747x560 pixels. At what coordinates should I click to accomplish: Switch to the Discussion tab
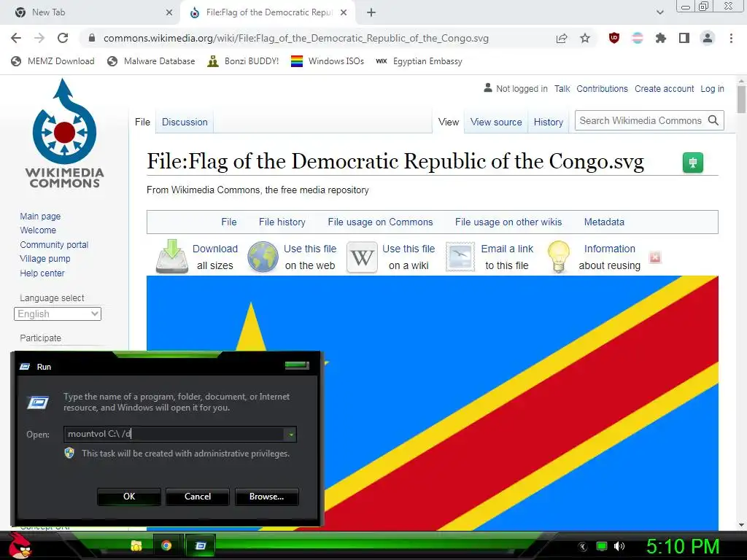click(x=185, y=122)
